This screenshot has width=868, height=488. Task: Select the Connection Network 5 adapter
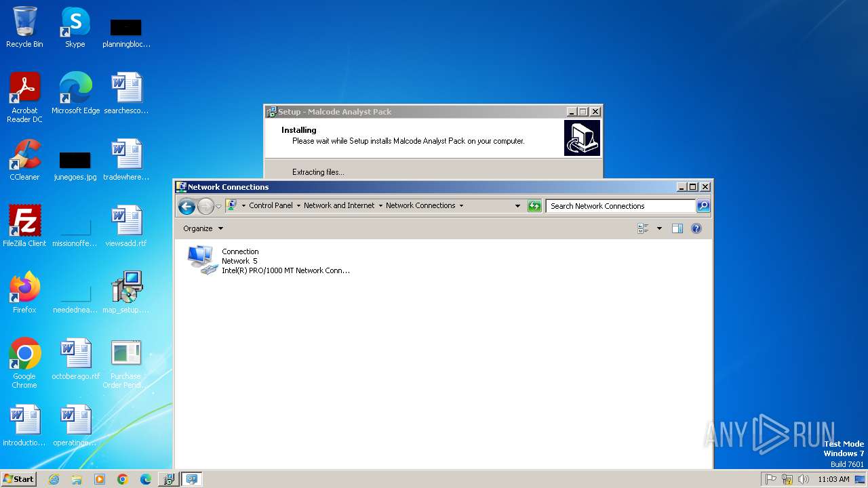click(269, 261)
